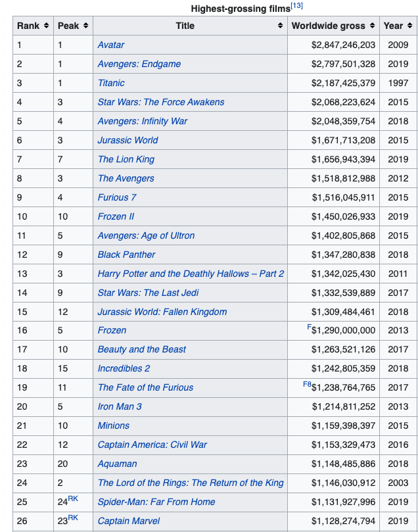Sort table by Year column arrows
The height and width of the screenshot is (532, 418).
pyautogui.click(x=409, y=26)
